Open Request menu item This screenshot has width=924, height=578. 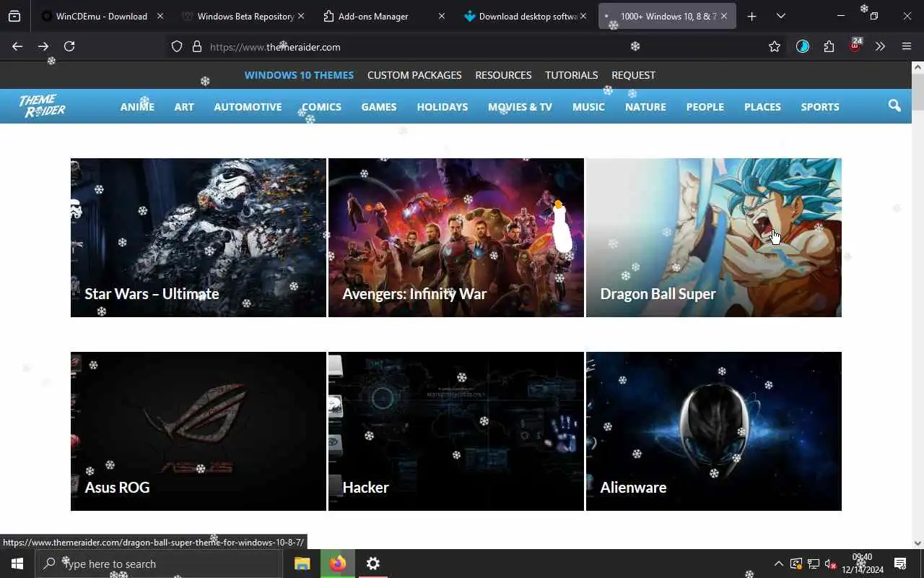633,75
